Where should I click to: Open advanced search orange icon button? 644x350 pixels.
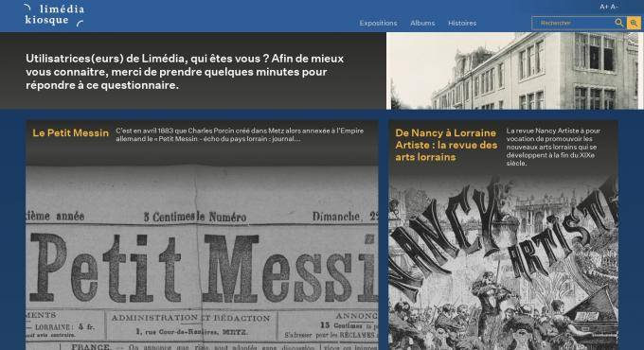[634, 23]
